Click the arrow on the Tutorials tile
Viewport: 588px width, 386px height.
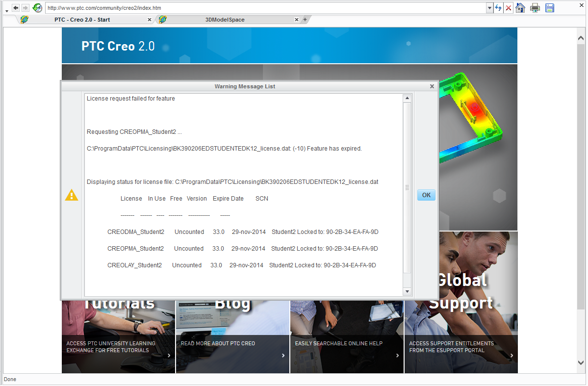pyautogui.click(x=169, y=356)
